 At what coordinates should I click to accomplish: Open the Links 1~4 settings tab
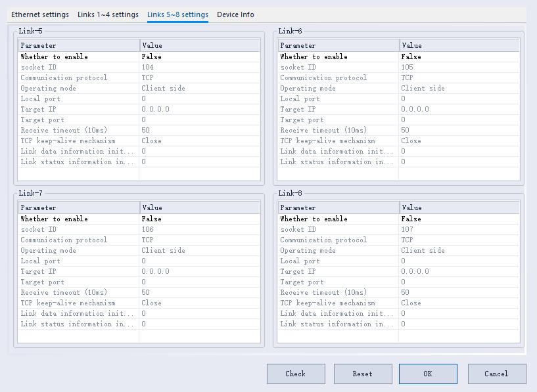coord(108,14)
